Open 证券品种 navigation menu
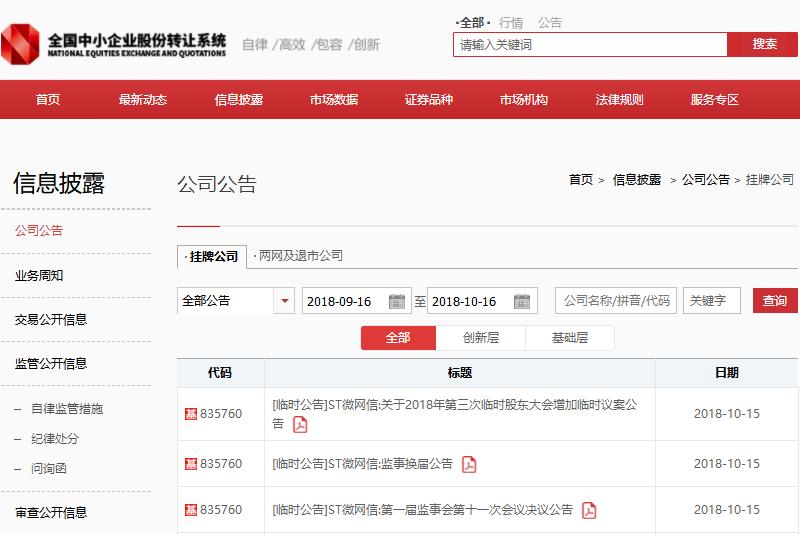The image size is (800, 535). pos(429,99)
